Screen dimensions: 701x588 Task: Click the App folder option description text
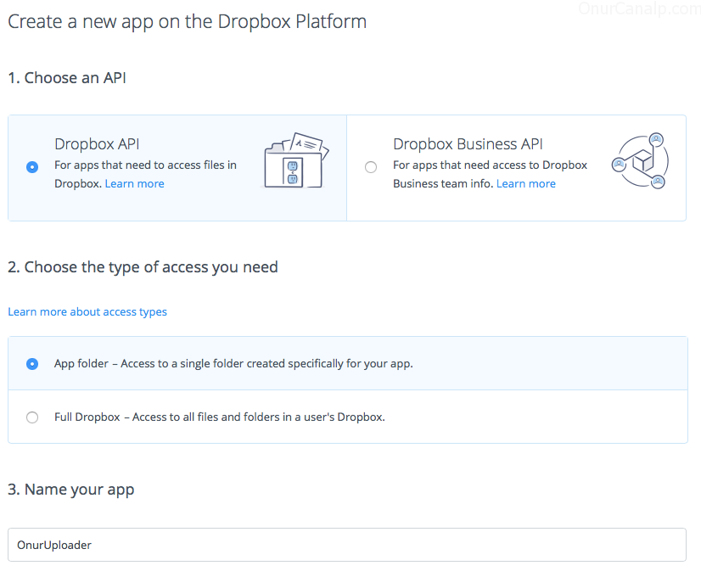[233, 364]
